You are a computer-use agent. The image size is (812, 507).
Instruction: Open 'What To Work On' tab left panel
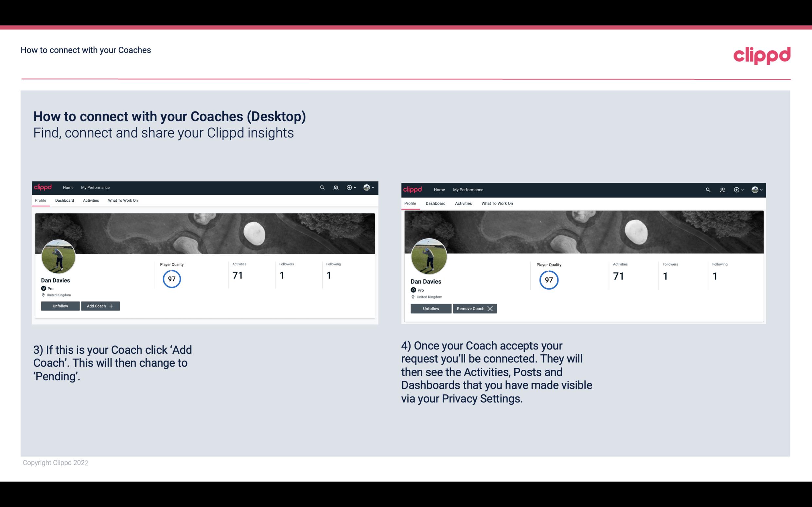122,200
